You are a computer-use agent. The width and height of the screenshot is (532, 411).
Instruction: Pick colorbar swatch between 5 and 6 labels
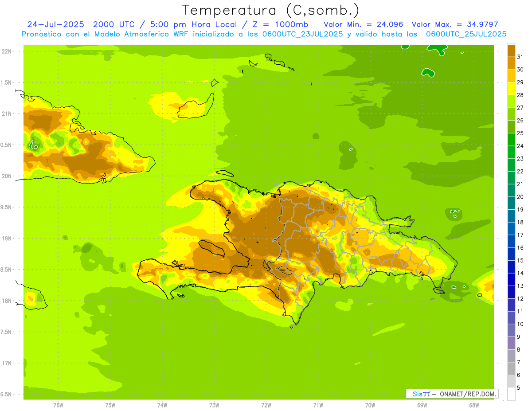[511, 381]
